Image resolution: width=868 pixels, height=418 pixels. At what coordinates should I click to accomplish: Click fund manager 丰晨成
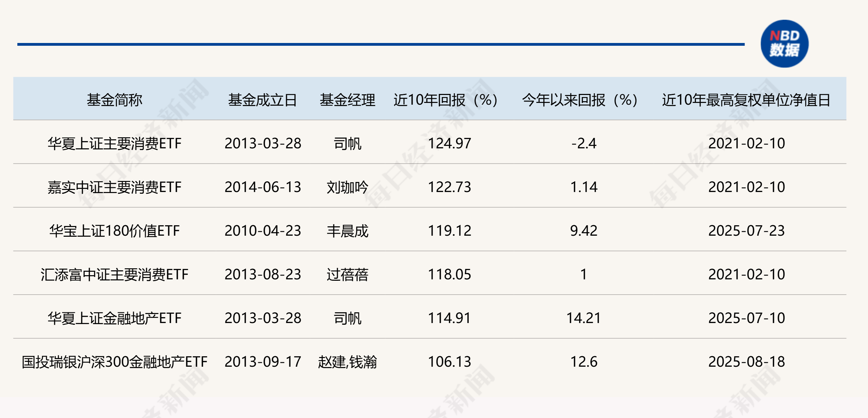(347, 231)
